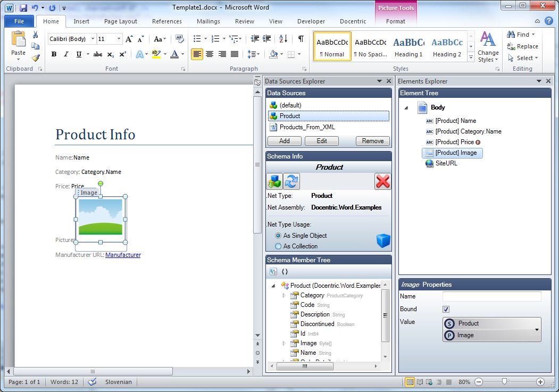Image resolution: width=559 pixels, height=392 pixels.
Task: Click the Replace button
Action: [x=523, y=46]
